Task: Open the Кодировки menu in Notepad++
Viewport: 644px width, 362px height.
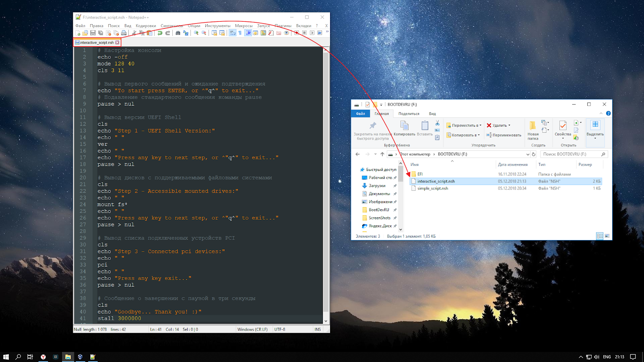Action: (146, 26)
